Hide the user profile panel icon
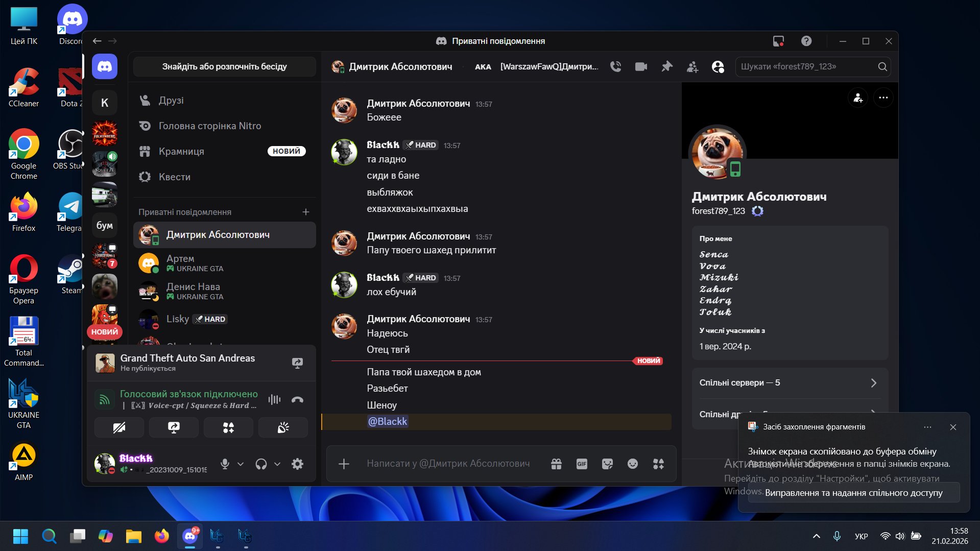Screen dimensions: 980x551 point(718,66)
